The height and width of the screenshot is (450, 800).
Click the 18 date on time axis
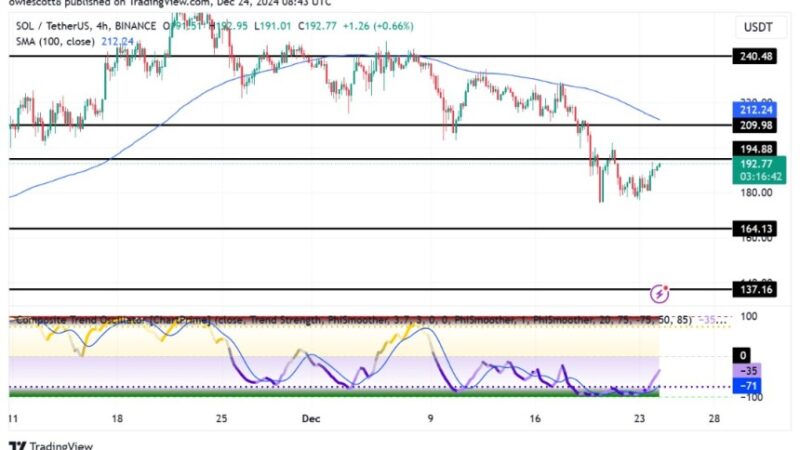[117, 419]
